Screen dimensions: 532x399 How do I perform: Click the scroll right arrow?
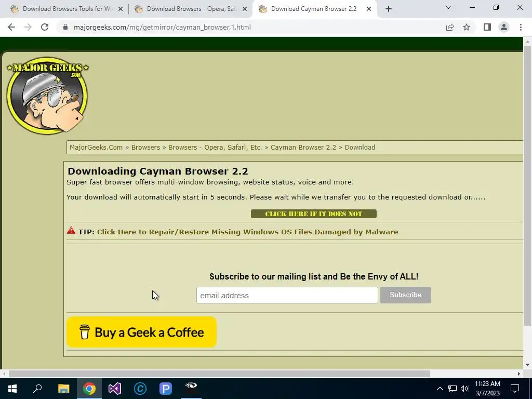click(519, 374)
